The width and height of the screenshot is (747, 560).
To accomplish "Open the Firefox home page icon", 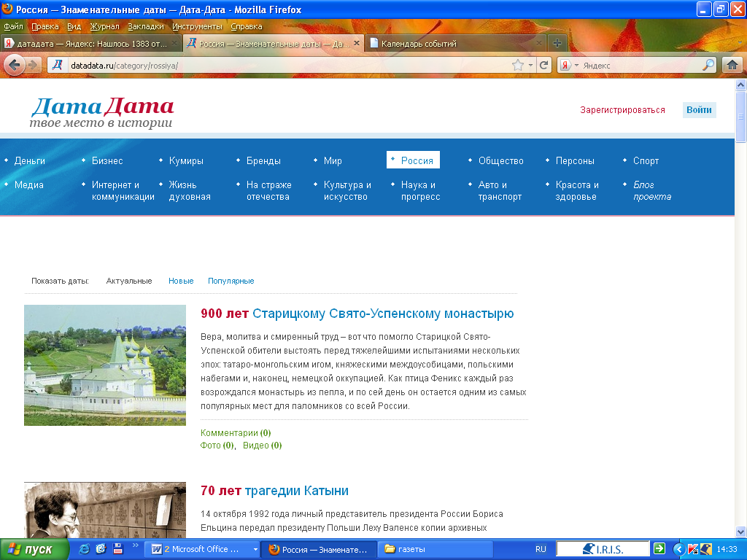I will tap(732, 65).
